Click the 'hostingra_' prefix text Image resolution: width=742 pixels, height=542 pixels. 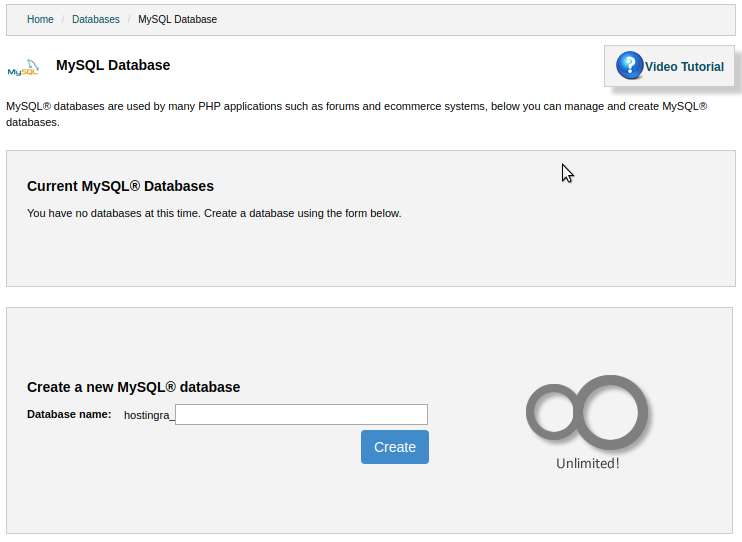[149, 415]
